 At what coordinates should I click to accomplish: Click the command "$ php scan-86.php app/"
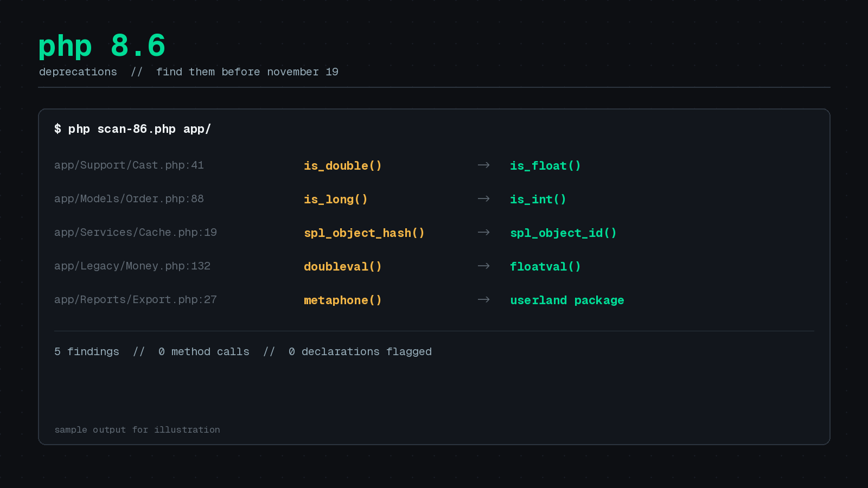pyautogui.click(x=132, y=129)
